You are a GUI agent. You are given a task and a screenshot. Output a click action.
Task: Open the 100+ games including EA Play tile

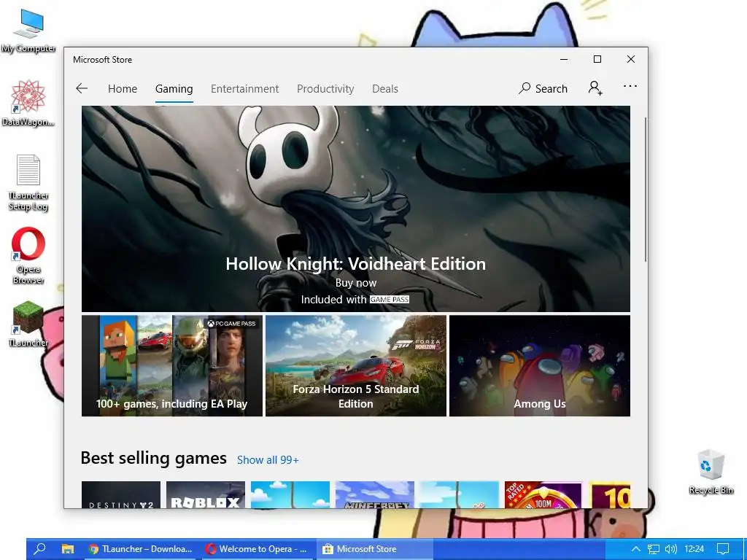172,366
